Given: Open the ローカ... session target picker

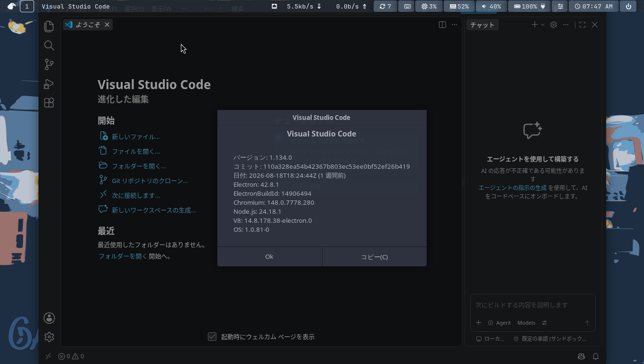Looking at the screenshot, I should pos(490,339).
